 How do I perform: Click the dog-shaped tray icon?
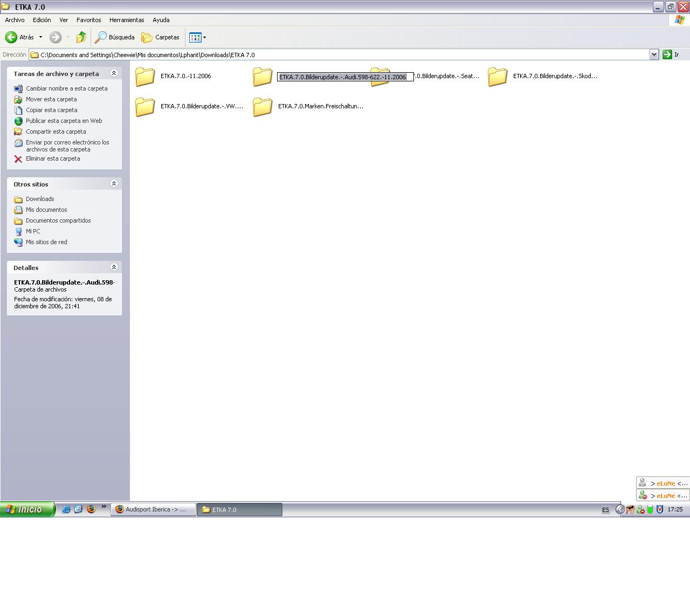[x=630, y=509]
